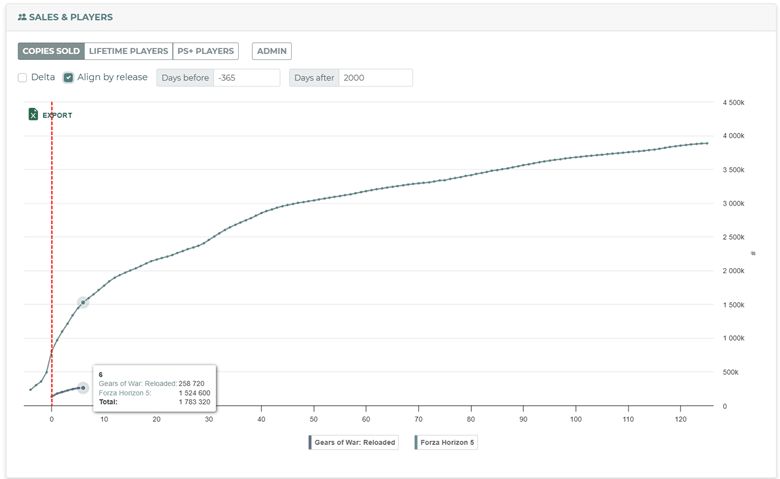Select the PS+ Players tab

coord(205,51)
